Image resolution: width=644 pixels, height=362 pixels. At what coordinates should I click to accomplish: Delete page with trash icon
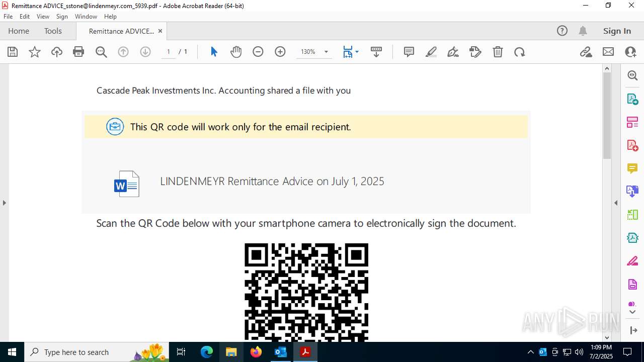[498, 52]
